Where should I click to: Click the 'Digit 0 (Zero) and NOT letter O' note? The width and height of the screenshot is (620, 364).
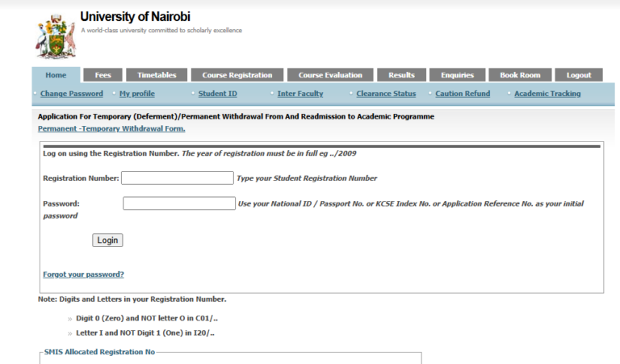pyautogui.click(x=147, y=318)
